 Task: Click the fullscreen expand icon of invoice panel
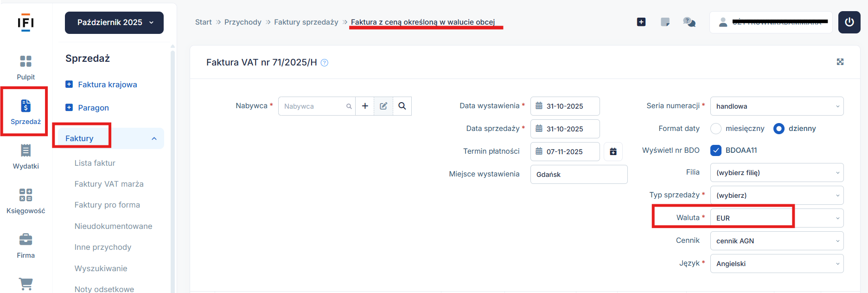pos(840,62)
